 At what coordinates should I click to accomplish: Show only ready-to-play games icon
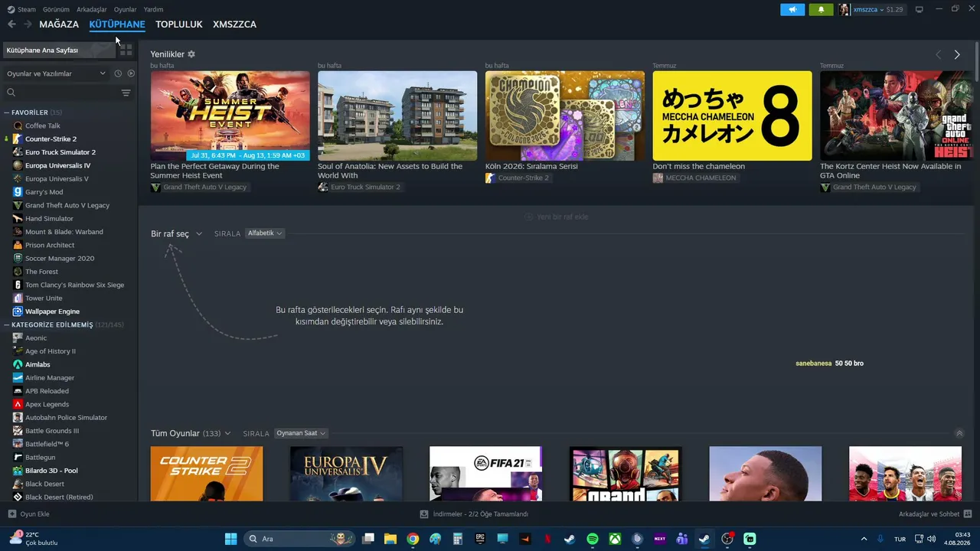pyautogui.click(x=131, y=73)
